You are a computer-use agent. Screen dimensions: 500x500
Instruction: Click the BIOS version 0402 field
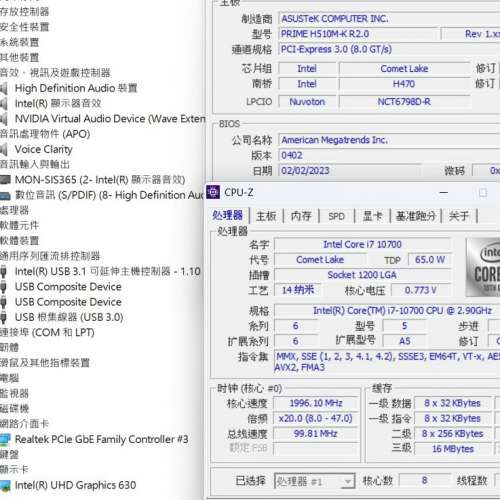[389, 156]
